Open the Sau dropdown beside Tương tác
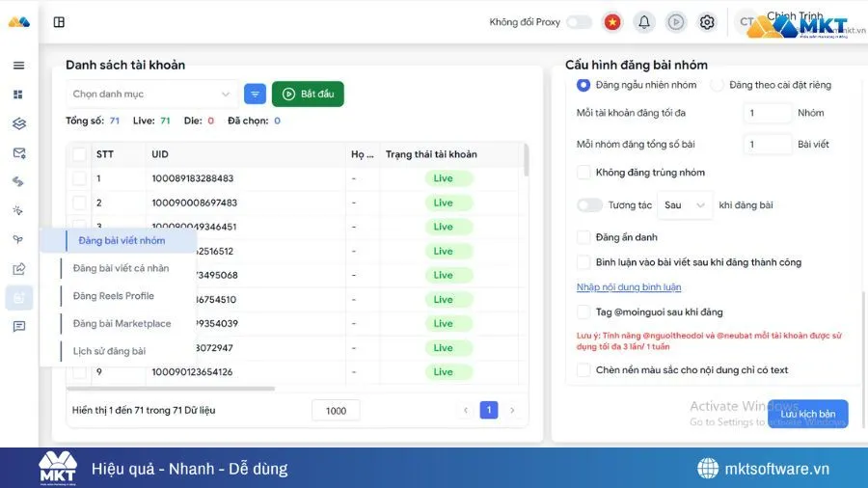 click(x=684, y=205)
